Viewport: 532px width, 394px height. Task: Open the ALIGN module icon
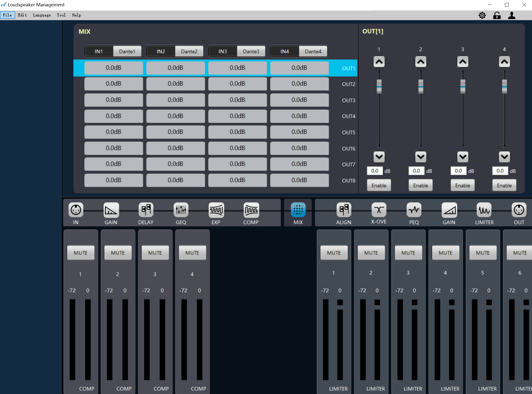coord(344,210)
